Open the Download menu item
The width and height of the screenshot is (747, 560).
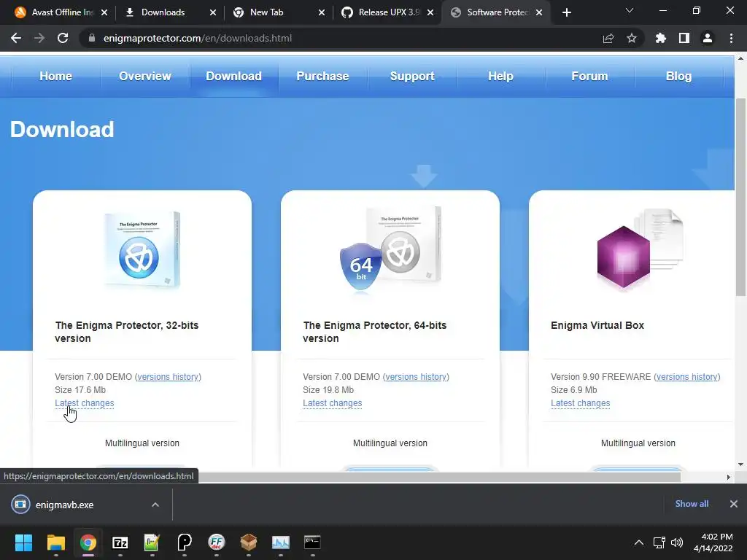point(233,76)
